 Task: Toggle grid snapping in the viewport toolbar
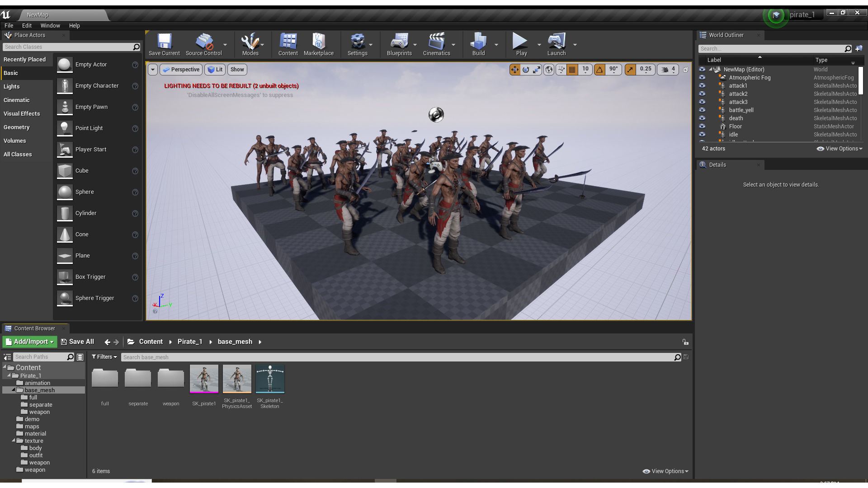572,70
